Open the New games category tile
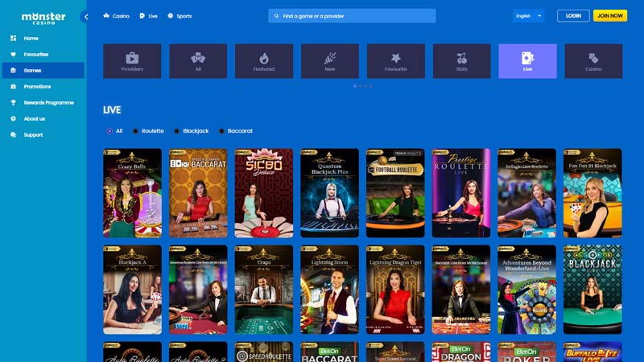The height and width of the screenshot is (362, 644). [330, 61]
